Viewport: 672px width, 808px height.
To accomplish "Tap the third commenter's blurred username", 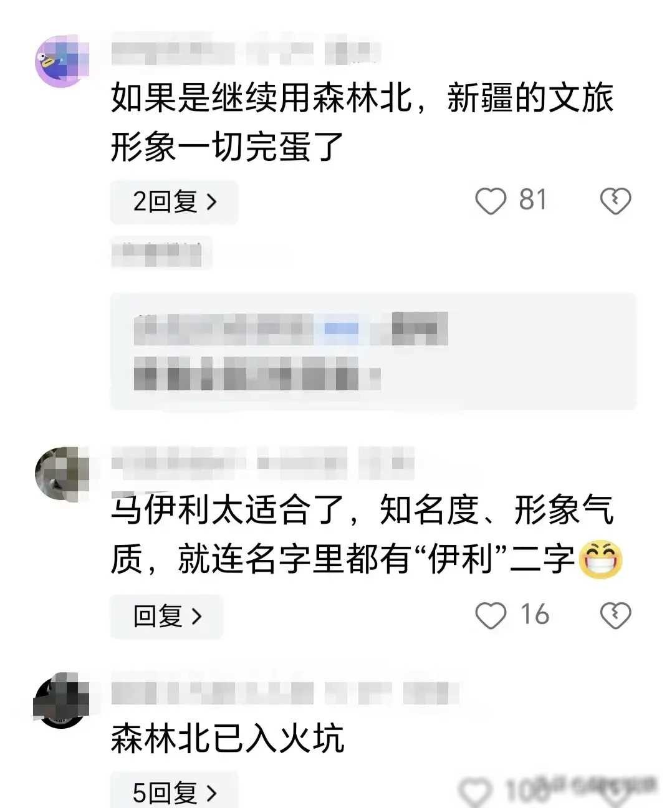I will tap(285, 693).
